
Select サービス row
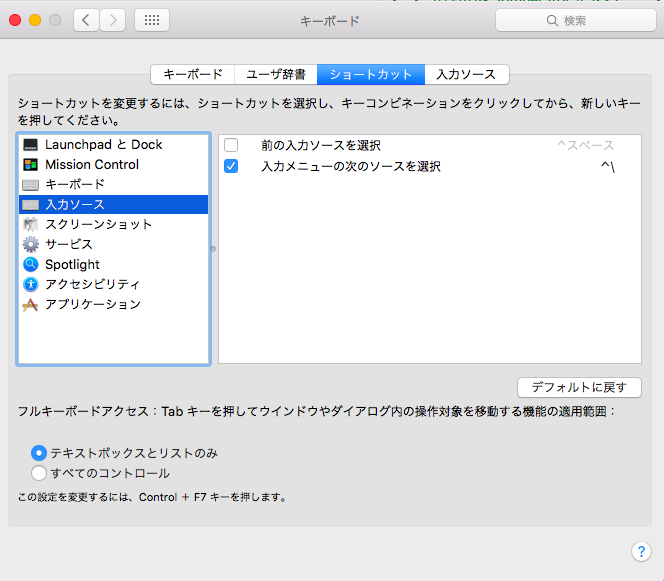click(x=113, y=244)
